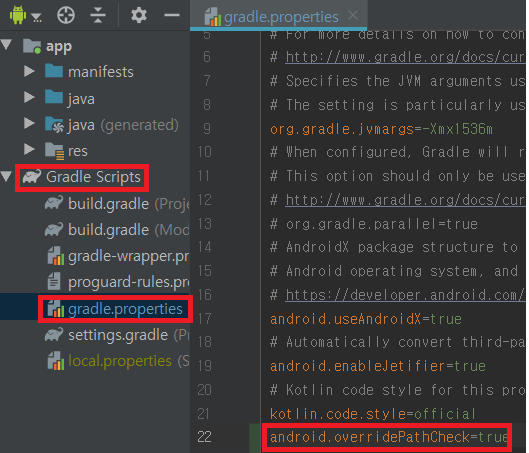
Task: Click the '# org.gradle.parallel=true' comment
Action: pos(374,224)
